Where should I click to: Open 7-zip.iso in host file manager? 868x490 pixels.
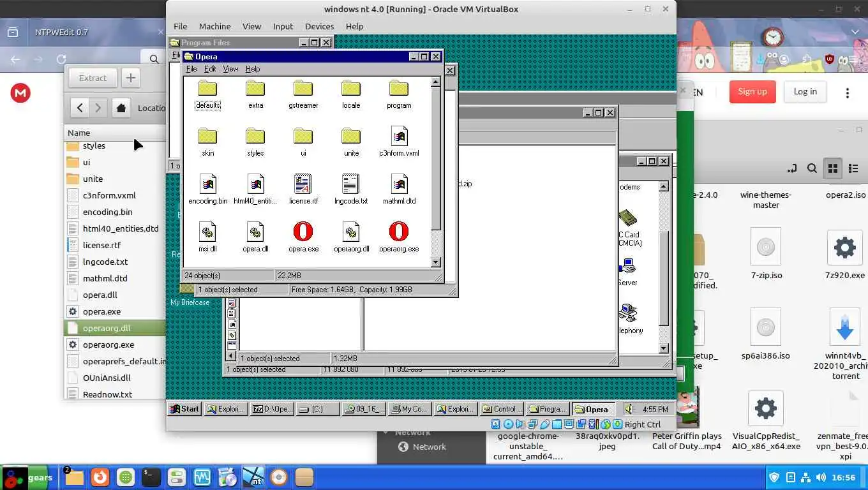tap(765, 254)
